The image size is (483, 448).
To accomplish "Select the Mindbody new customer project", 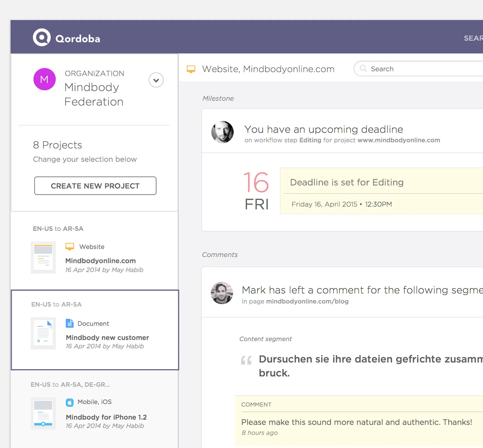I will point(107,338).
